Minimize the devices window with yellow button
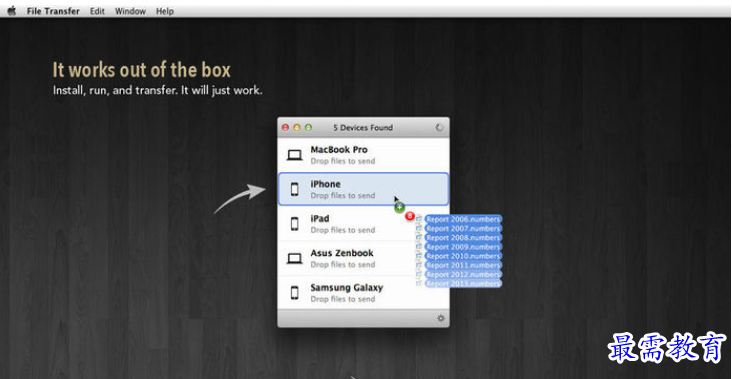The width and height of the screenshot is (732, 379). 296,127
